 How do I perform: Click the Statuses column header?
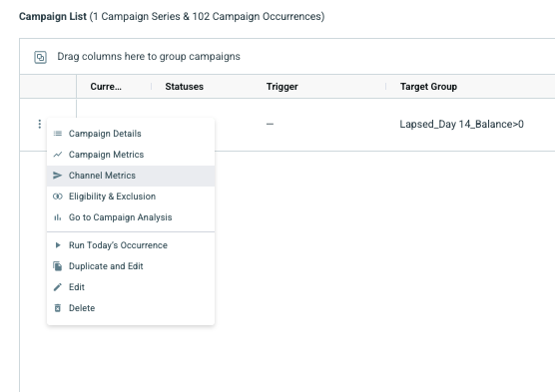click(x=184, y=87)
